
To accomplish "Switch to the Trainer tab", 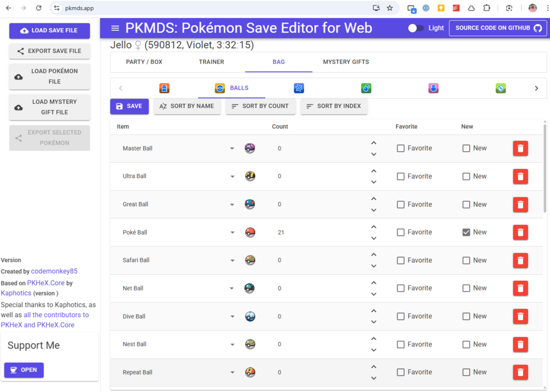I will coord(211,62).
